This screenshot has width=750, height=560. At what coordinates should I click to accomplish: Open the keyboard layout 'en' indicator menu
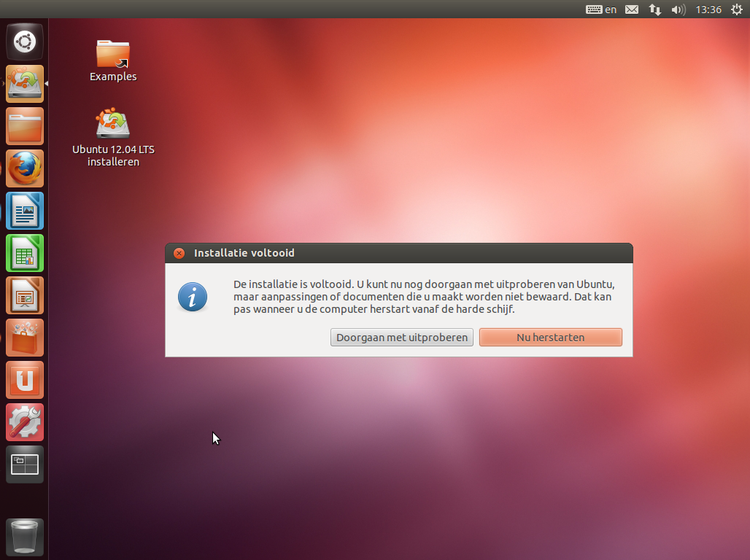(601, 9)
